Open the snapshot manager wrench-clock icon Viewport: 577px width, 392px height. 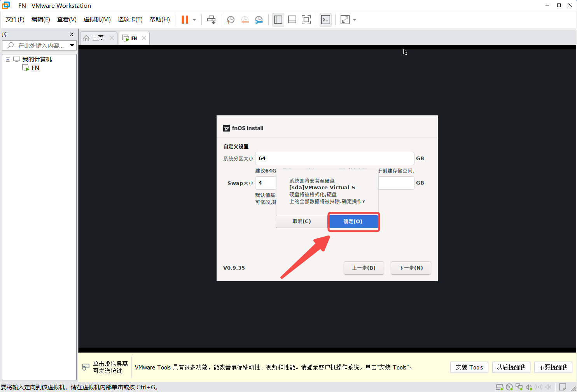pos(259,20)
